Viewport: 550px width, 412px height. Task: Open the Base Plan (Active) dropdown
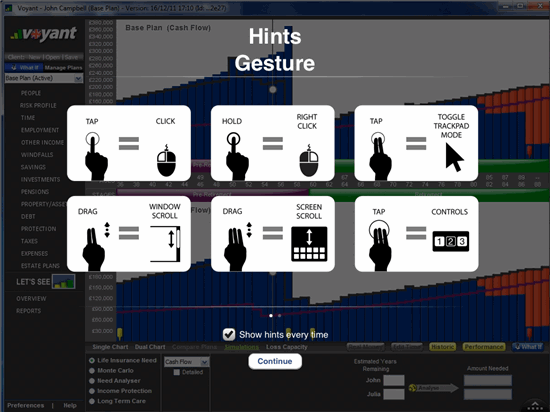click(44, 78)
